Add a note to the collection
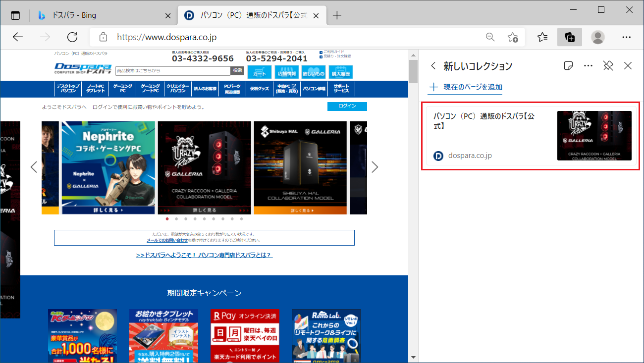This screenshot has width=644, height=363. click(569, 66)
